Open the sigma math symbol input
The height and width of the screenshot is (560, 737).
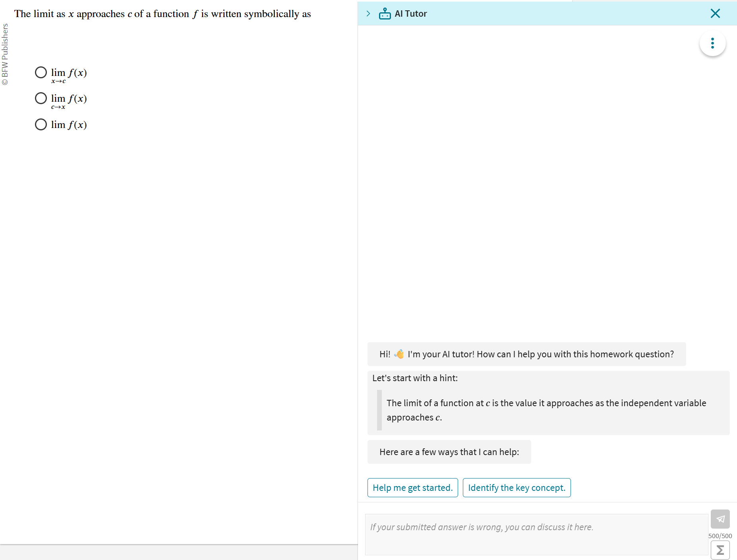click(720, 550)
